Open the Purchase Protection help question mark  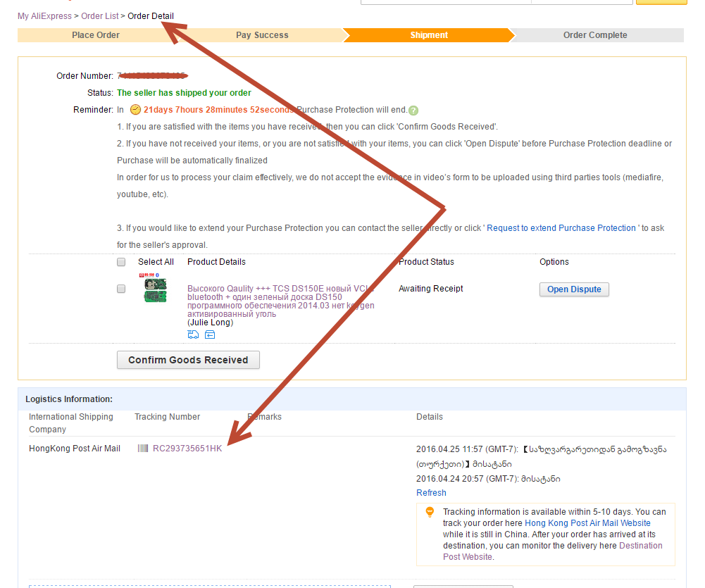[x=413, y=111]
